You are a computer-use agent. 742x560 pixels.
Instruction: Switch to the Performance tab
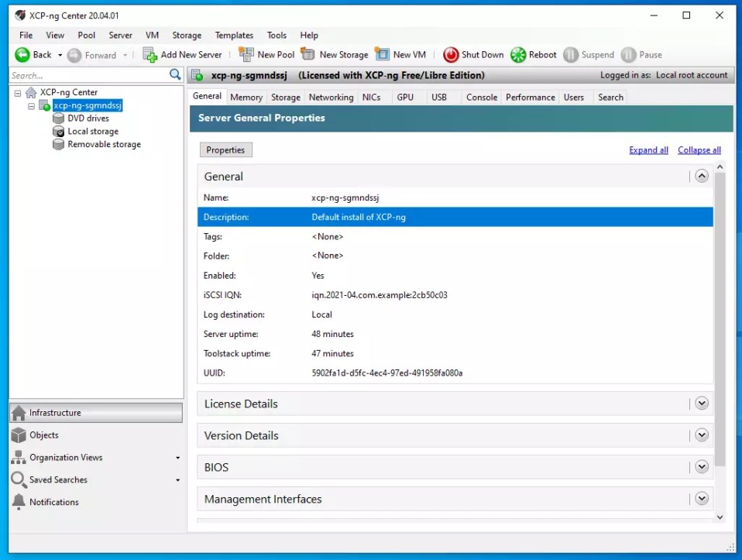(x=530, y=97)
